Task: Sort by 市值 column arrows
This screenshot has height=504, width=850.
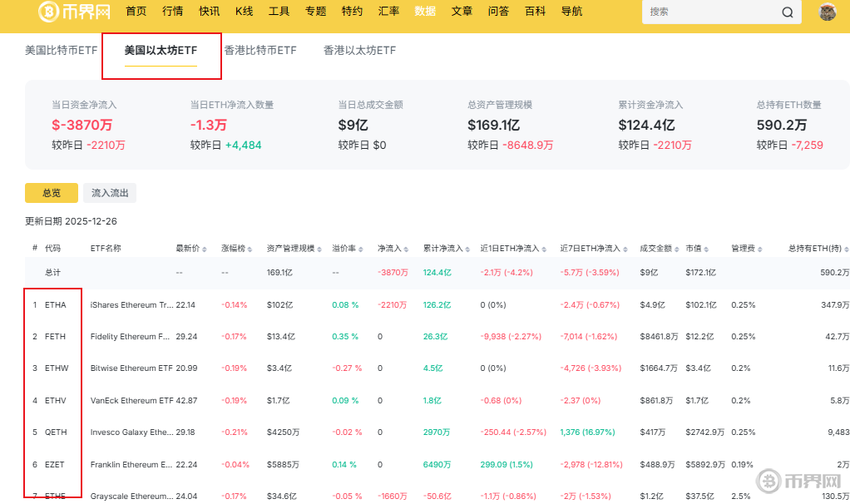Action: [706, 249]
